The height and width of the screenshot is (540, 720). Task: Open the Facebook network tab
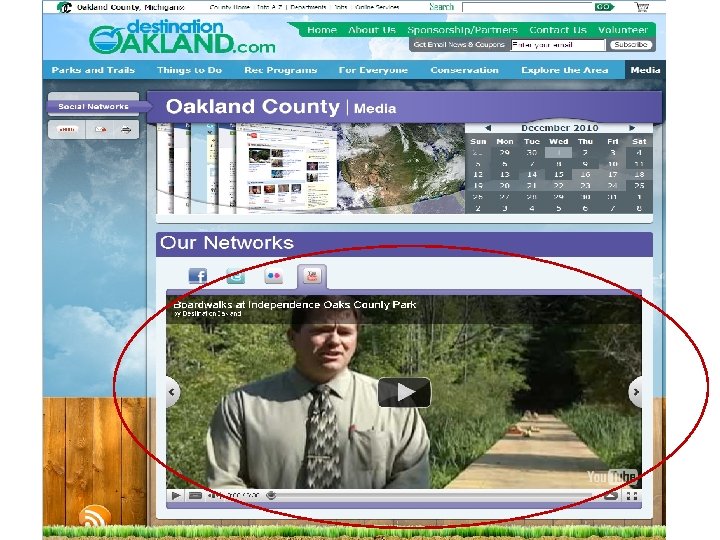[198, 276]
